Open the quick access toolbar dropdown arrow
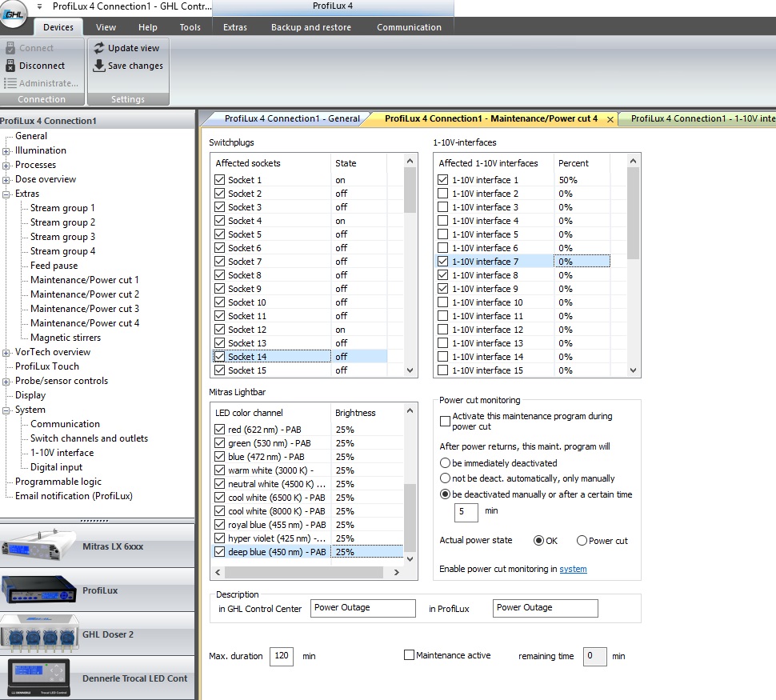The width and height of the screenshot is (776, 700). click(39, 6)
